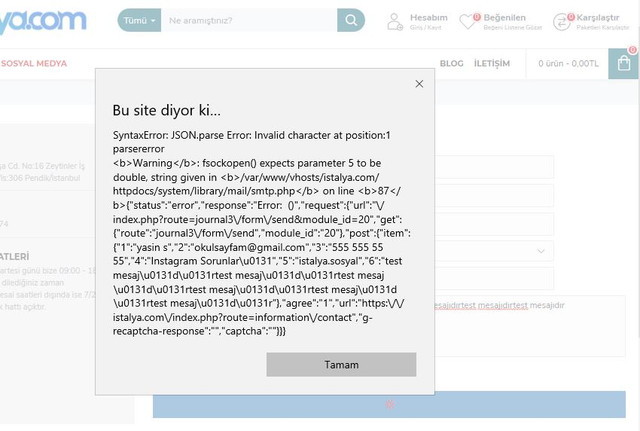This screenshot has height=431, width=640.
Task: Click the Hesabım user account icon
Action: click(394, 22)
